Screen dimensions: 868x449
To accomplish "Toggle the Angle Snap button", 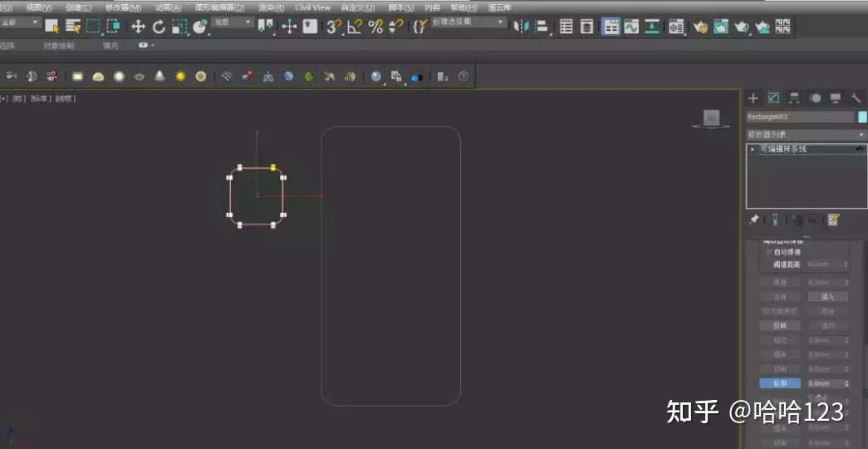I will pos(355,26).
